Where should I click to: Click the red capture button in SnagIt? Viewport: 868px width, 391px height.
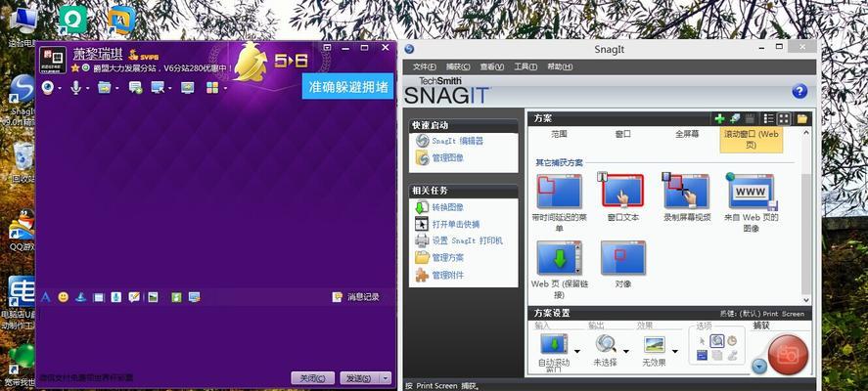coord(788,355)
